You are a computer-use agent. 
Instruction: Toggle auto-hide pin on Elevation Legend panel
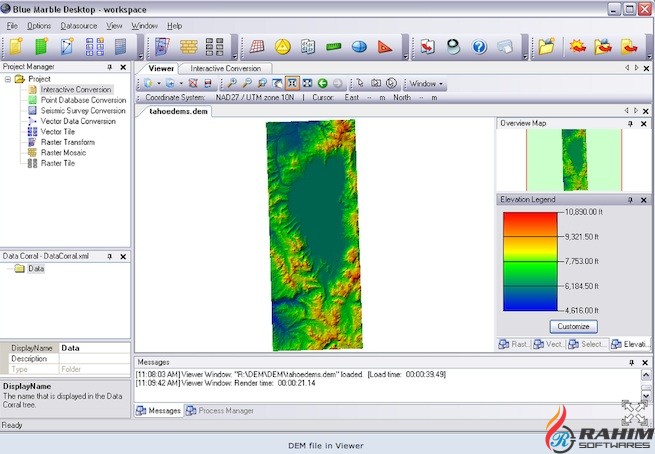click(630, 200)
